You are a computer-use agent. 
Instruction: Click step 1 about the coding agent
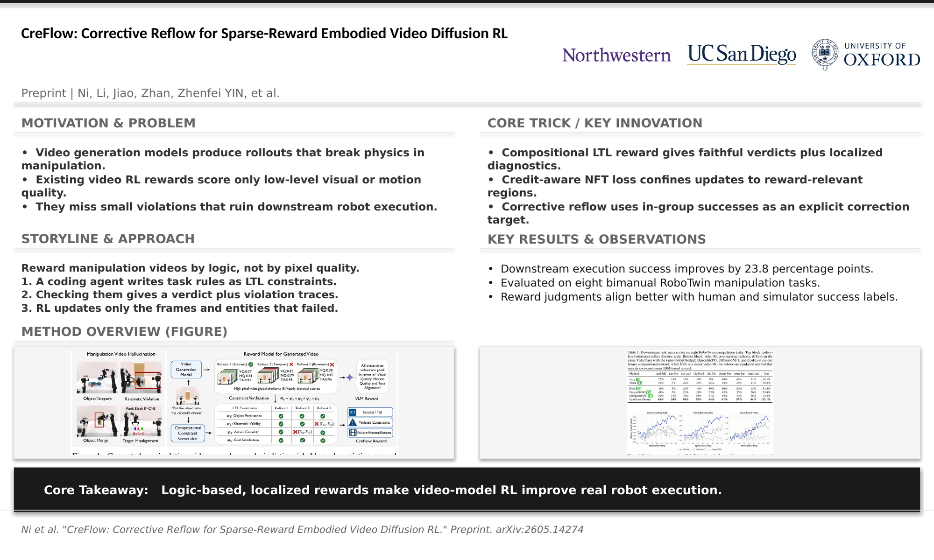[x=179, y=282]
